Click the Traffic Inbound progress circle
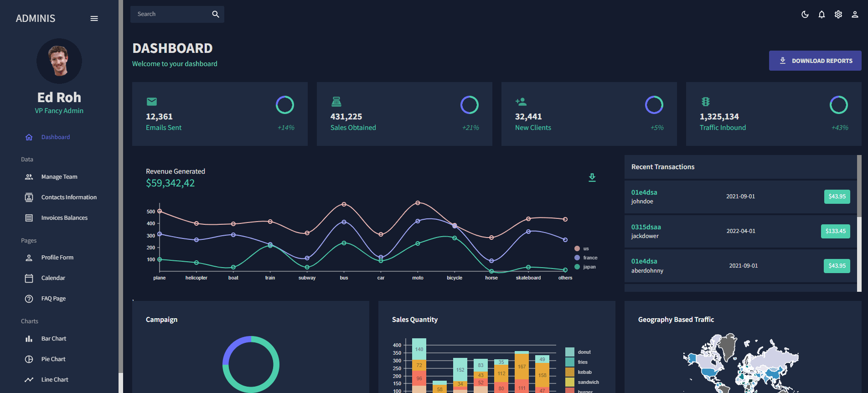This screenshot has height=393, width=868. (839, 105)
